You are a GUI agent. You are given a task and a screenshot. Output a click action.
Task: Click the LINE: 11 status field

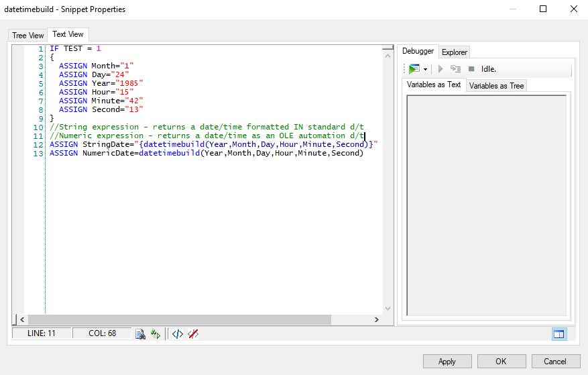(42, 333)
